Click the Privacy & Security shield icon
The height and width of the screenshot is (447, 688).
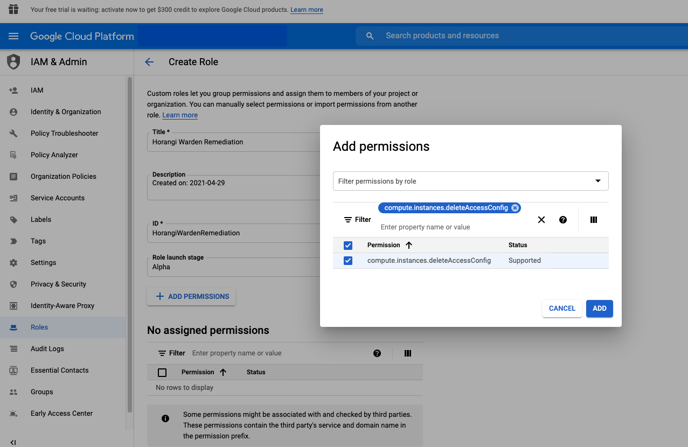point(14,284)
